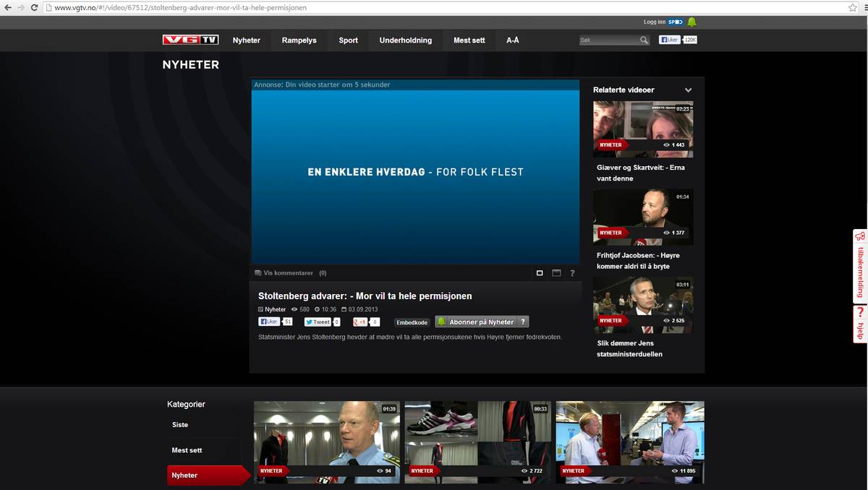
Task: Click the Google +1 button
Action: [361, 322]
